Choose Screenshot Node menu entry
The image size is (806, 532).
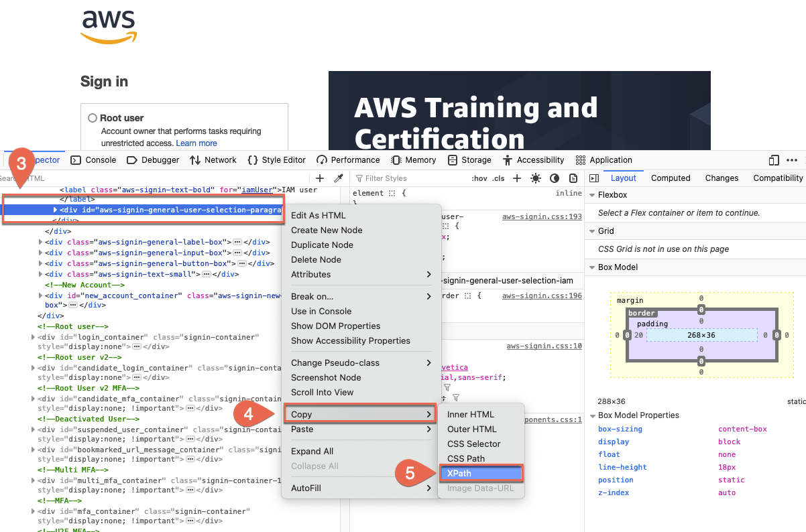(361, 377)
